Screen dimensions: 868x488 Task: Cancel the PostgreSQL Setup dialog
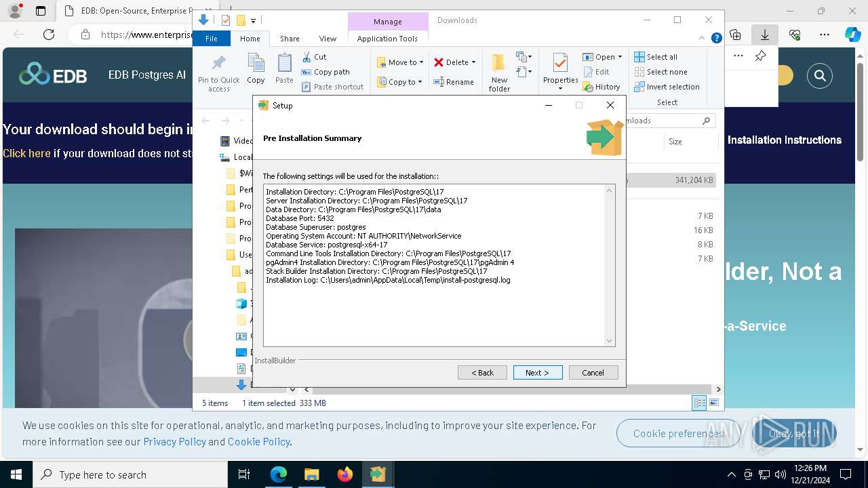click(593, 372)
